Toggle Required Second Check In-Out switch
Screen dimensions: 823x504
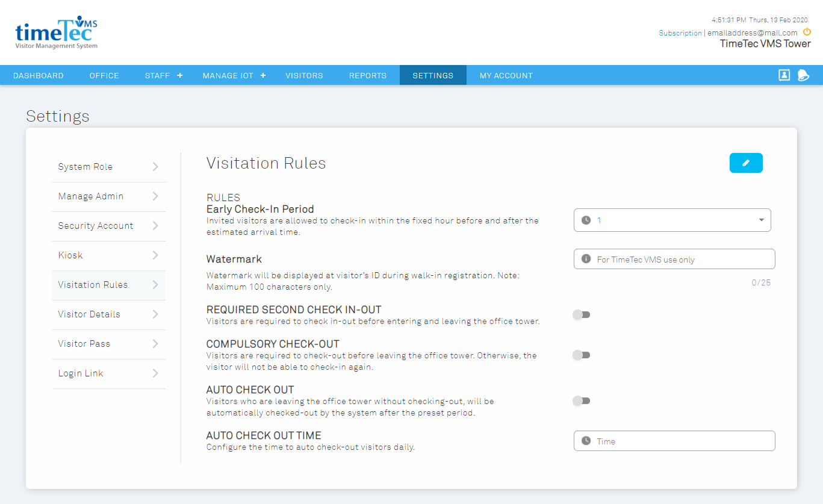pos(581,314)
